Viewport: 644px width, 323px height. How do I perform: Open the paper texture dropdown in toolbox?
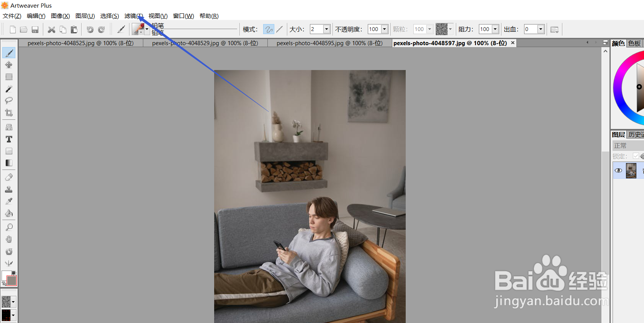click(13, 302)
